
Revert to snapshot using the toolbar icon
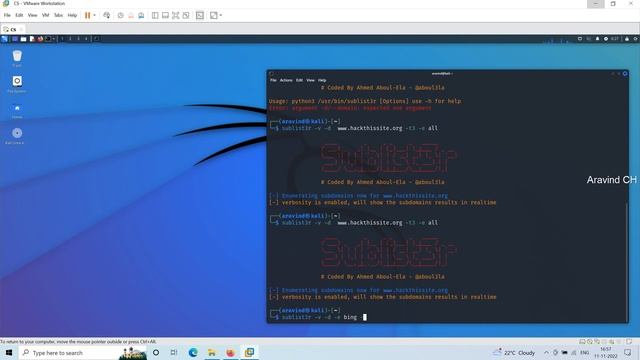tap(131, 16)
